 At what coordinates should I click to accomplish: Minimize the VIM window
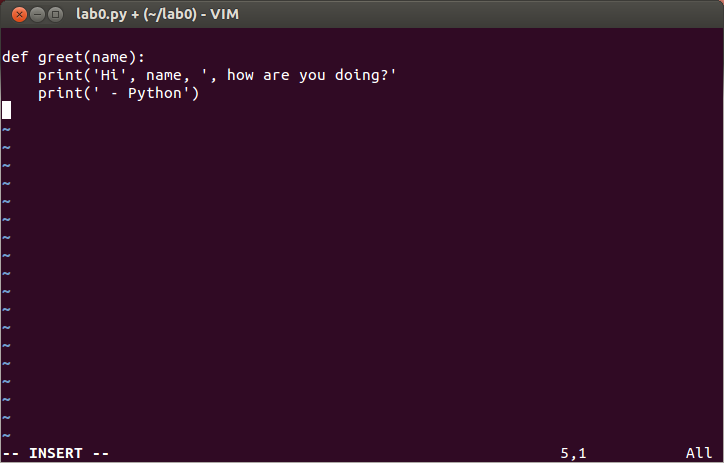(x=34, y=14)
